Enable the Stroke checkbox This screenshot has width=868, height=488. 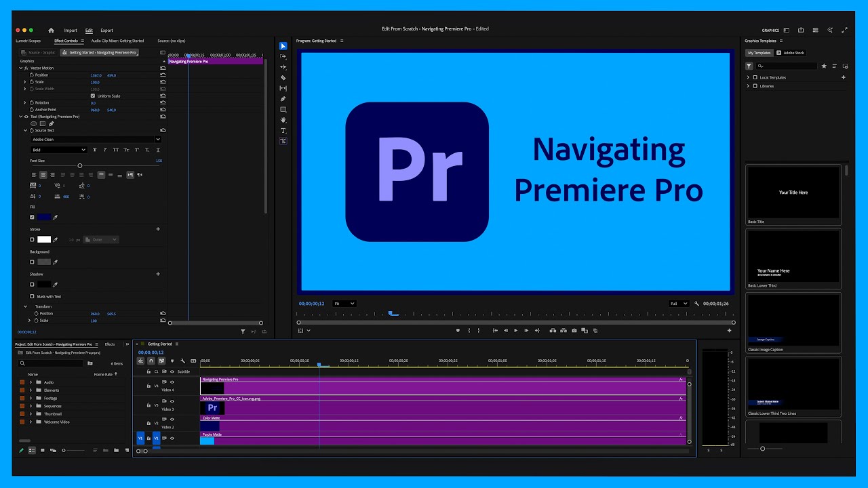pos(32,239)
